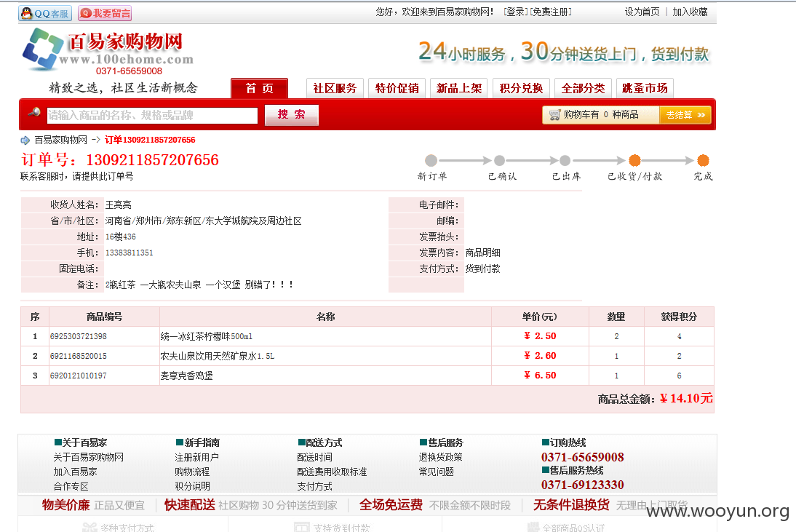Click the 24小时服务 banner
Screen dimensions: 796x532
pos(563,52)
